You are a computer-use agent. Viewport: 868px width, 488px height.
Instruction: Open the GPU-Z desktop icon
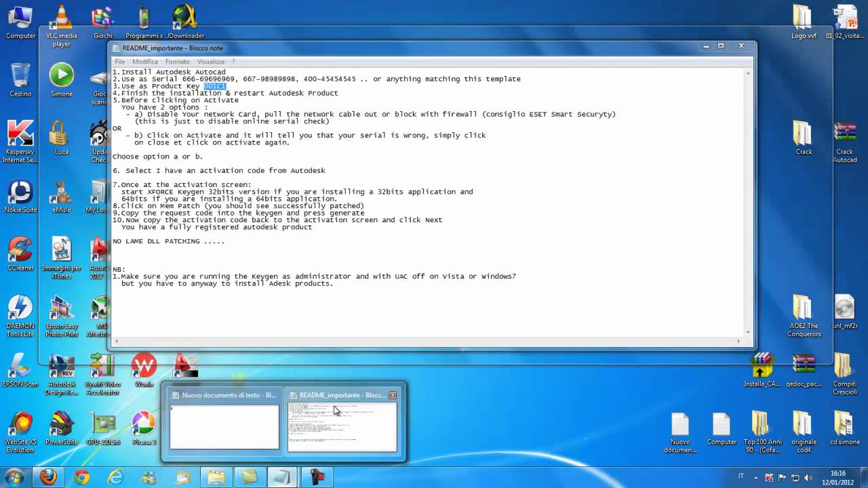pyautogui.click(x=103, y=429)
